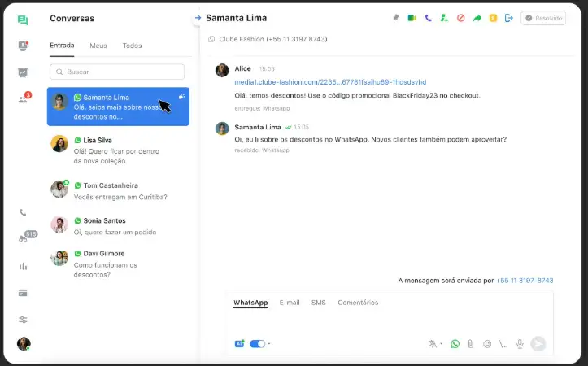This screenshot has height=366, width=588.
Task: Open the emoji picker in composer
Action: 487,344
